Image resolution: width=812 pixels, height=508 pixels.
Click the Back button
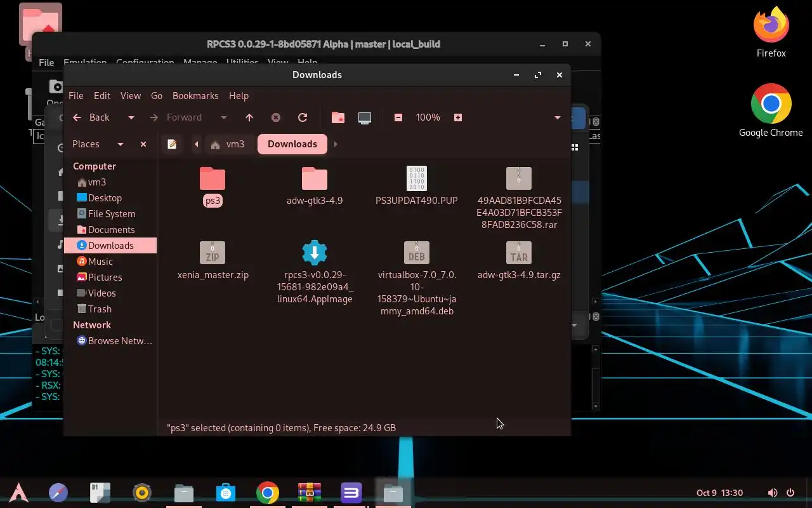(x=91, y=117)
